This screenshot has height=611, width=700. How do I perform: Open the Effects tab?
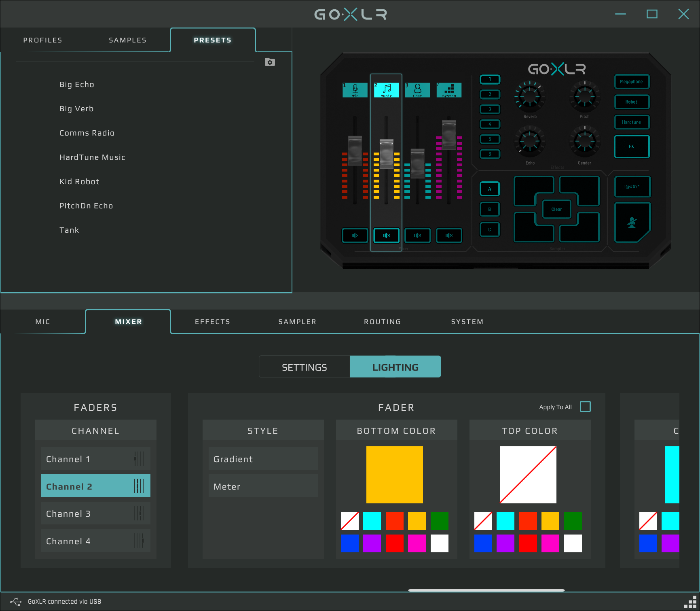213,322
